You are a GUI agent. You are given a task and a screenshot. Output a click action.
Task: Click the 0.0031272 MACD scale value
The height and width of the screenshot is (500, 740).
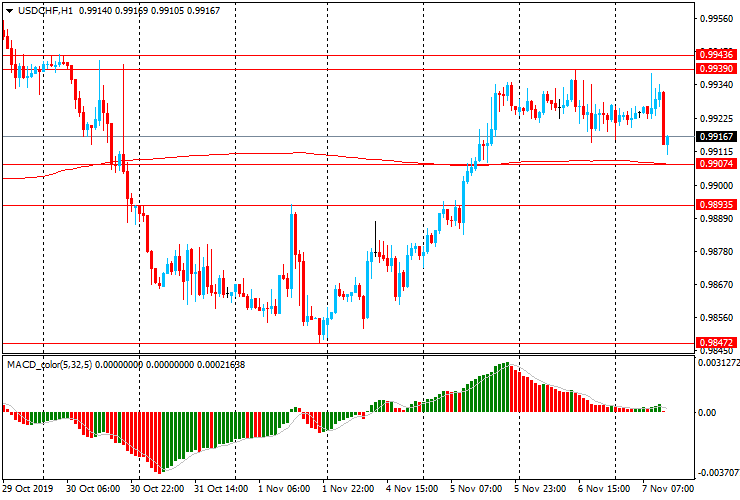click(718, 363)
